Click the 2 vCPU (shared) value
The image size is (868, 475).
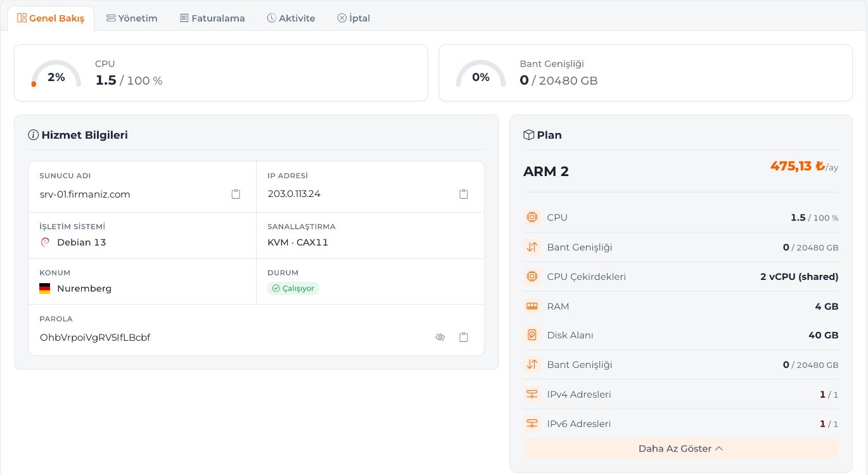[x=799, y=277]
